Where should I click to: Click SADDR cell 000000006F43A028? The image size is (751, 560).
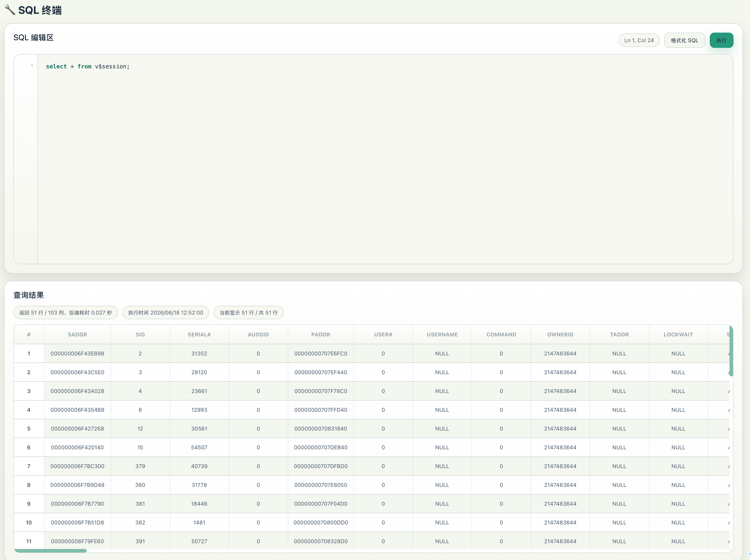(x=77, y=391)
